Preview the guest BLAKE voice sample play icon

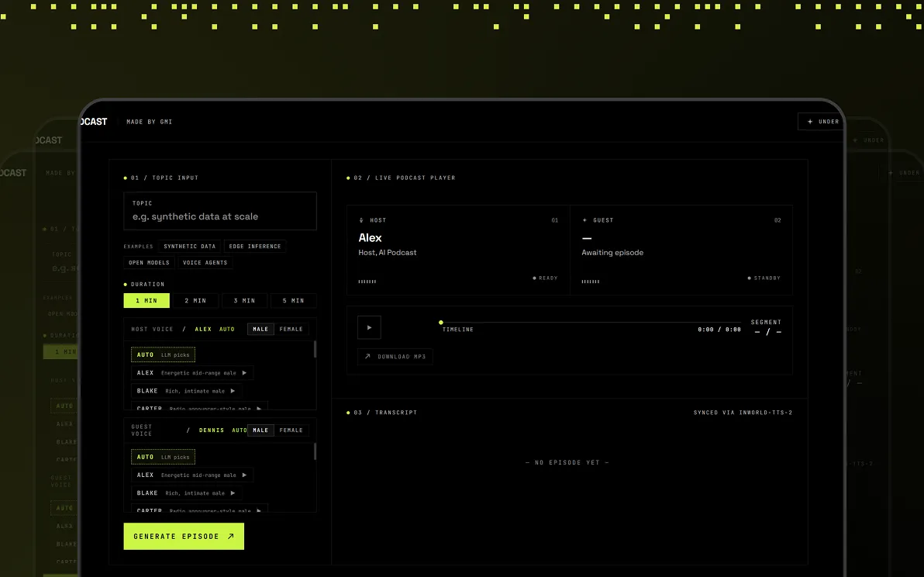(x=233, y=492)
